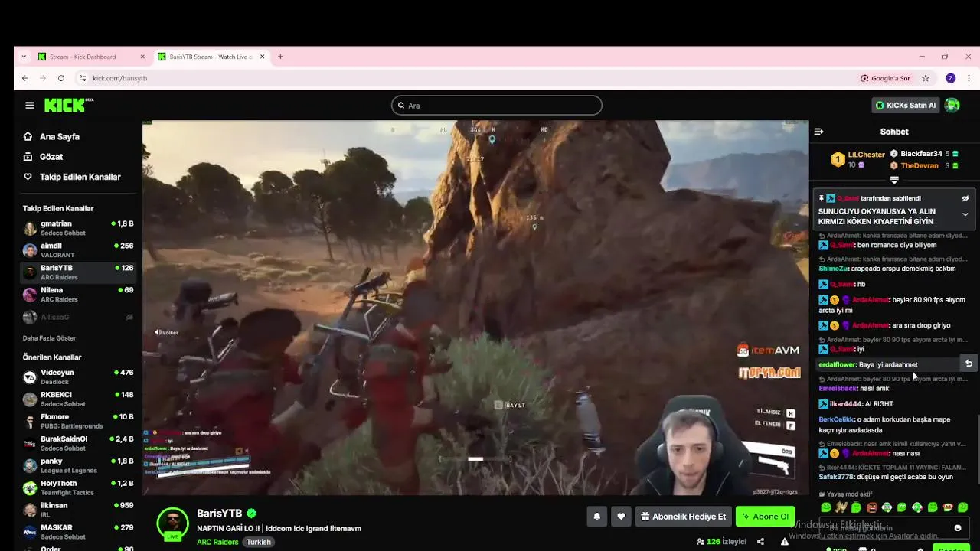
Task: Click the green Abone Ol button
Action: click(x=765, y=517)
